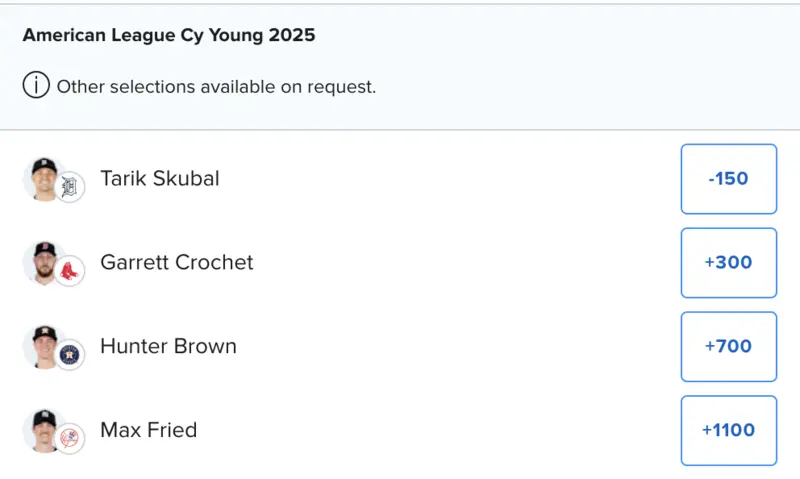Click the Hunter Brown name text
The height and width of the screenshot is (479, 800).
click(168, 347)
